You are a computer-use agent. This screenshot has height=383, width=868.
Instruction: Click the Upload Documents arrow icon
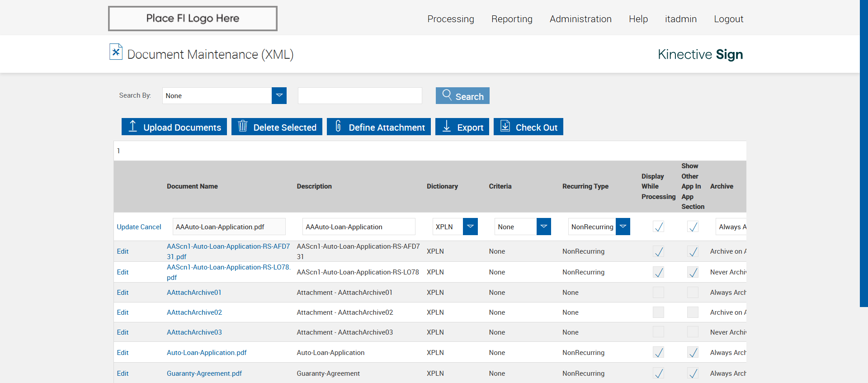(132, 126)
